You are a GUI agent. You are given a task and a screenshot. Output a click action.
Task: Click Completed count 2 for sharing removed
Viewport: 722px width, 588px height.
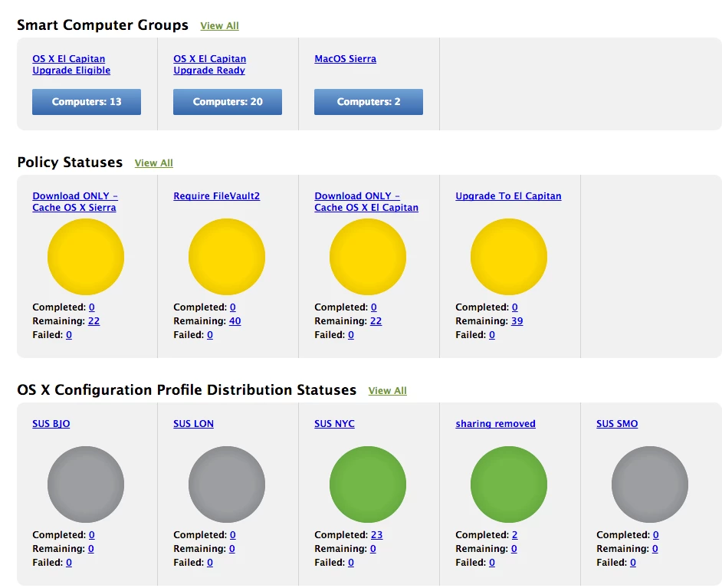(x=515, y=535)
